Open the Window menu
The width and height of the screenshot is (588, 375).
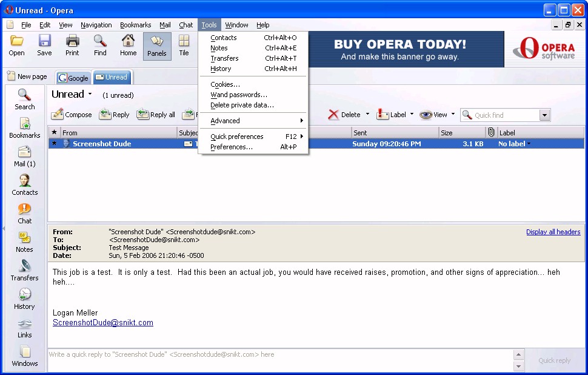[x=236, y=25]
